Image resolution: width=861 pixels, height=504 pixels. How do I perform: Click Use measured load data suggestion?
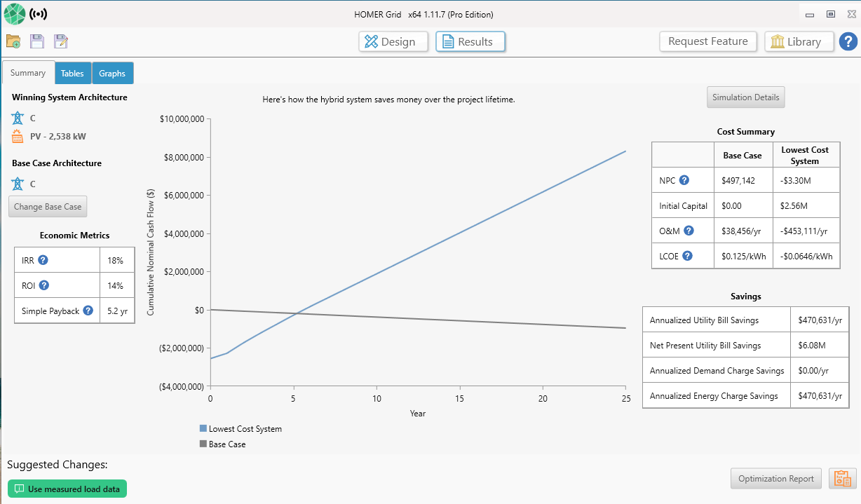(x=67, y=489)
